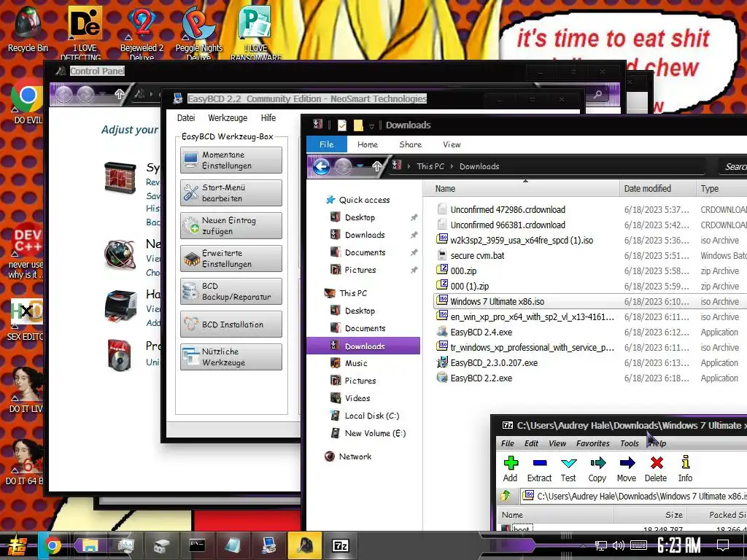Click Back arrow in Downloads explorer
Image resolution: width=747 pixels, height=560 pixels.
tap(322, 167)
